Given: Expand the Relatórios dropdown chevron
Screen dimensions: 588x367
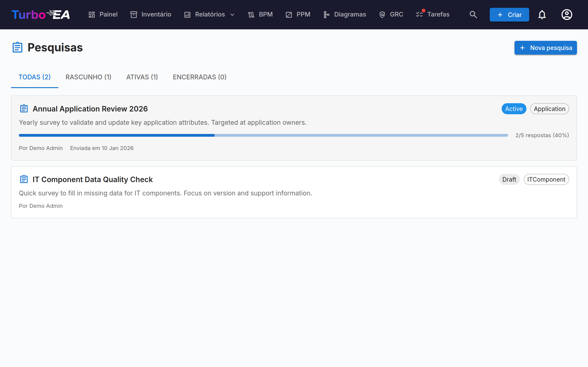Looking at the screenshot, I should click(x=232, y=15).
